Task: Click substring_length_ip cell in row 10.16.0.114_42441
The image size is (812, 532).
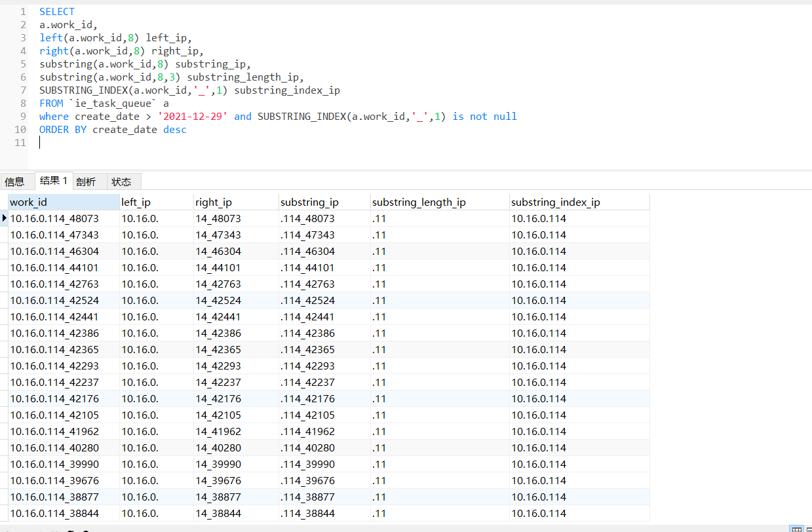Action: pos(440,316)
